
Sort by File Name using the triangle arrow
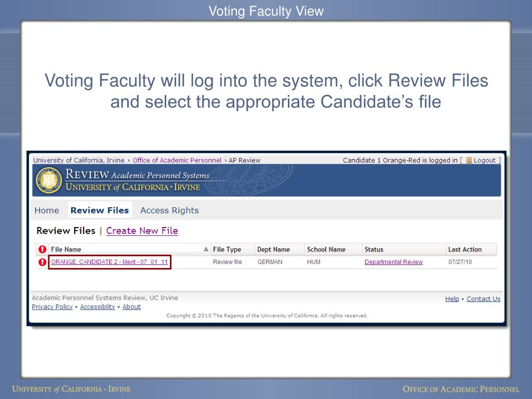206,249
